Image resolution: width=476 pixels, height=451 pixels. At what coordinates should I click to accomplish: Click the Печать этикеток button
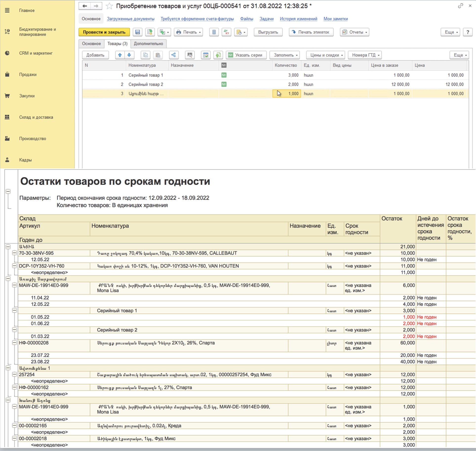click(x=311, y=32)
